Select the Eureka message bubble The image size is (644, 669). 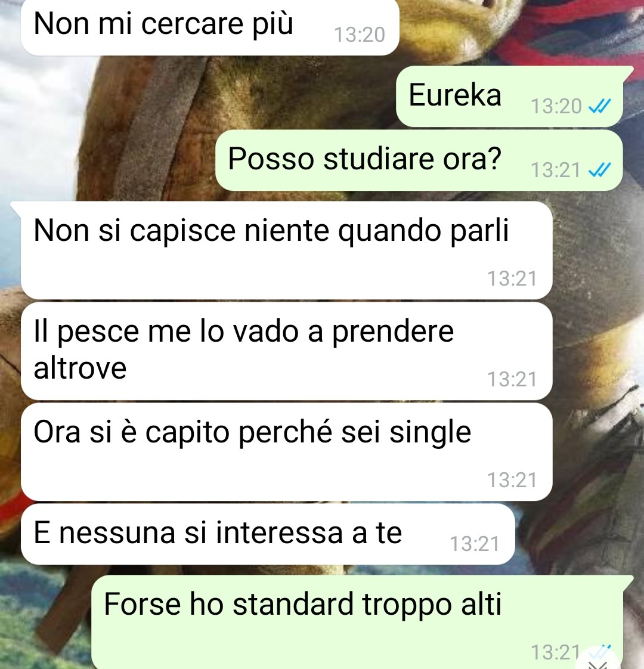[510, 97]
